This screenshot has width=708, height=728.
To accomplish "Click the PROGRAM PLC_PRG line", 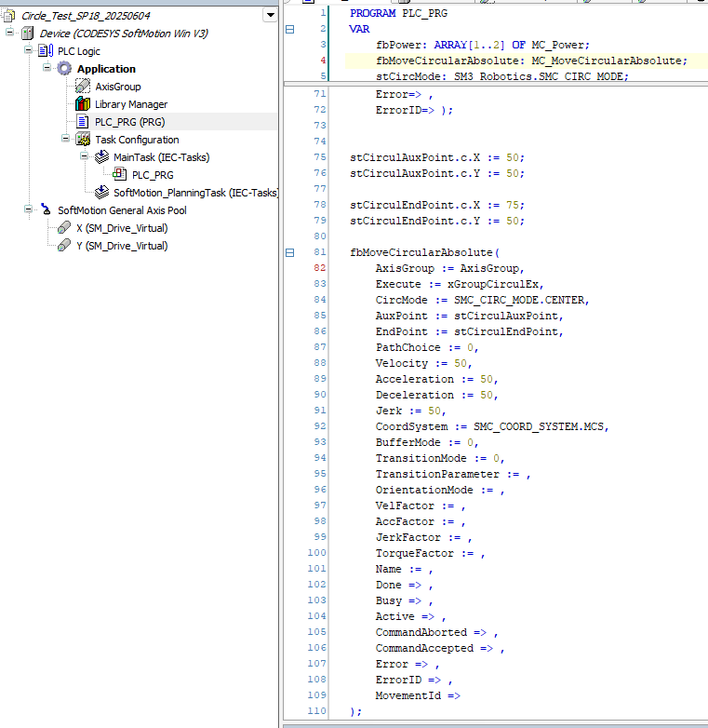I will tap(398, 13).
